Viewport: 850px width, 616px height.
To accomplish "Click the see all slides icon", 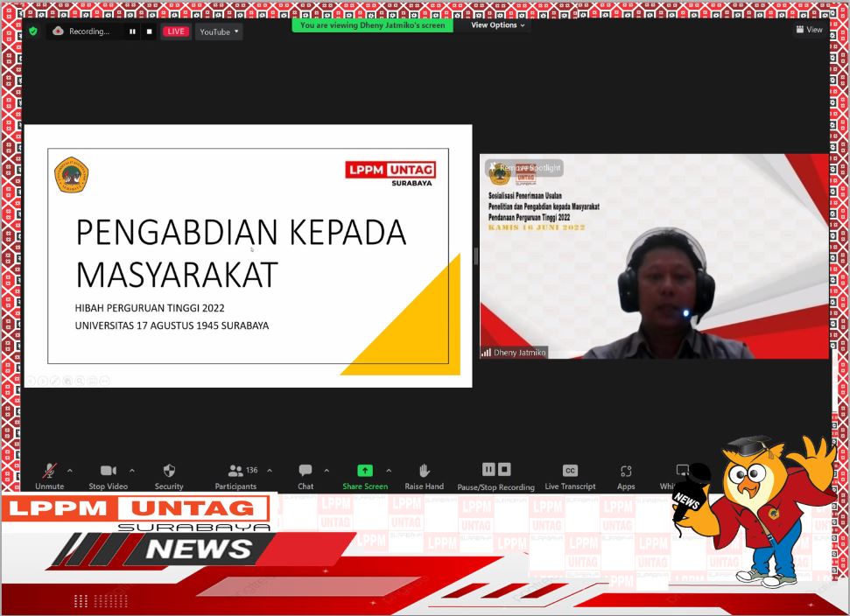I will tap(67, 381).
